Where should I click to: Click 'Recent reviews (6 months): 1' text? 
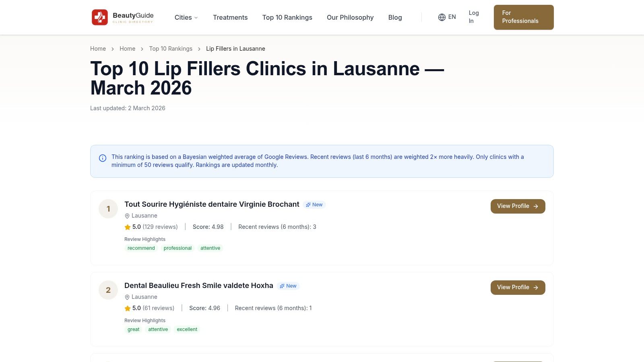click(x=273, y=308)
